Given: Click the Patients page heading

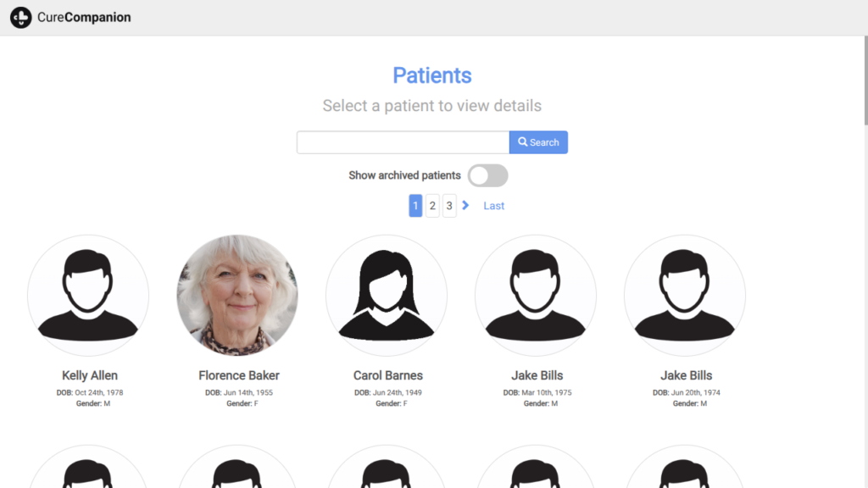Looking at the screenshot, I should point(432,75).
